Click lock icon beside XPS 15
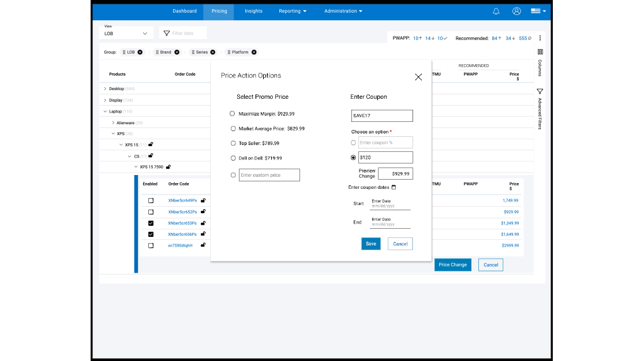The width and height of the screenshot is (644, 361). pyautogui.click(x=151, y=144)
